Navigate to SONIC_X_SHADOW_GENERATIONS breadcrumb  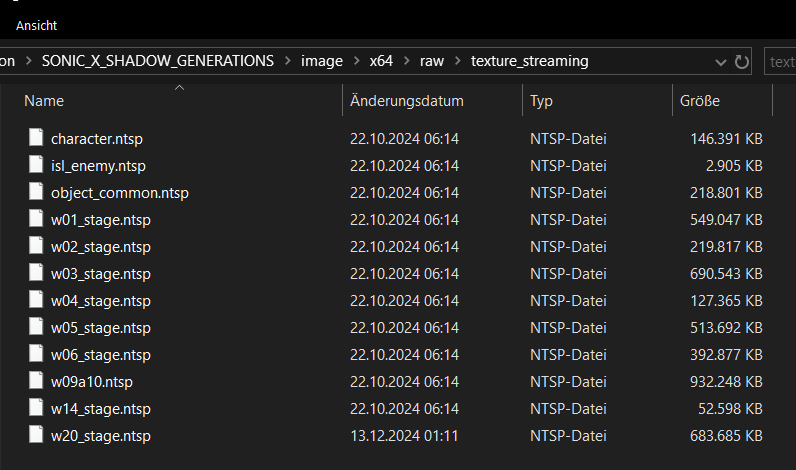point(157,61)
